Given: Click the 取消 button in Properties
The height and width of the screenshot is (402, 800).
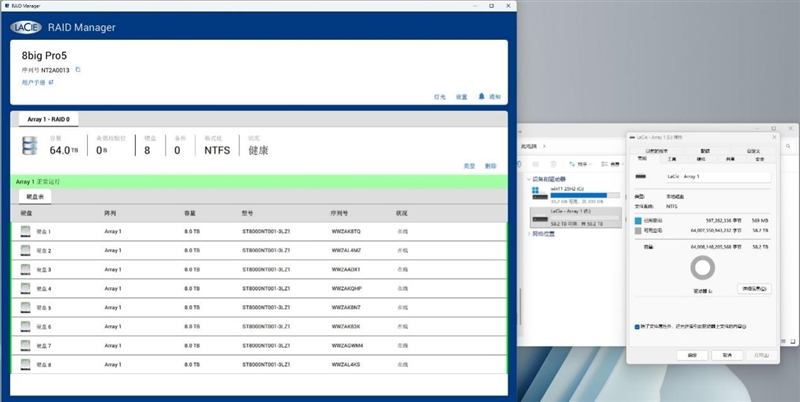Looking at the screenshot, I should tap(728, 355).
